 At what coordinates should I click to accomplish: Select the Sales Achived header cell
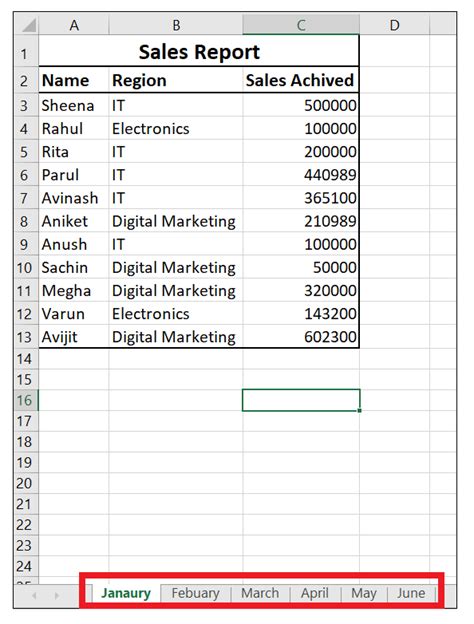[x=300, y=80]
